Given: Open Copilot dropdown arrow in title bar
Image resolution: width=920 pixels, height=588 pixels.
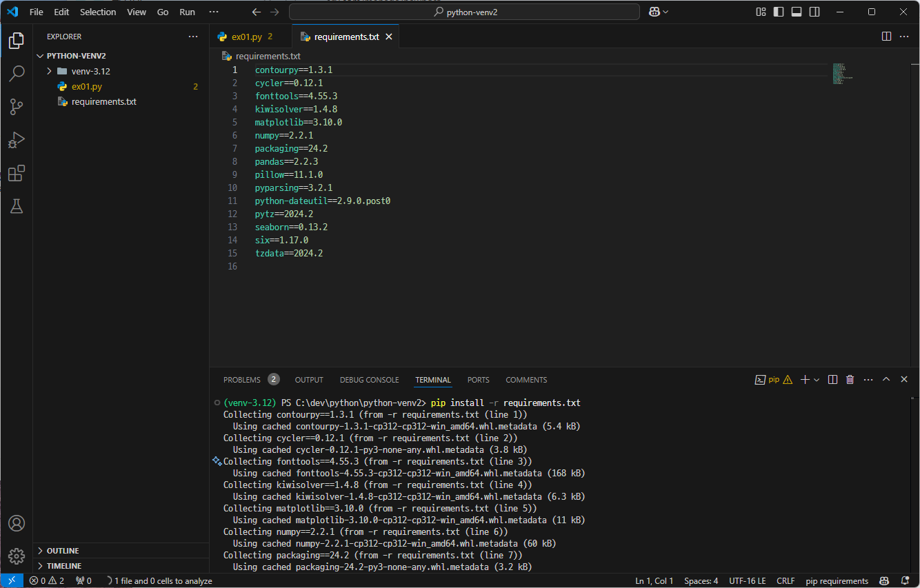Looking at the screenshot, I should point(666,12).
